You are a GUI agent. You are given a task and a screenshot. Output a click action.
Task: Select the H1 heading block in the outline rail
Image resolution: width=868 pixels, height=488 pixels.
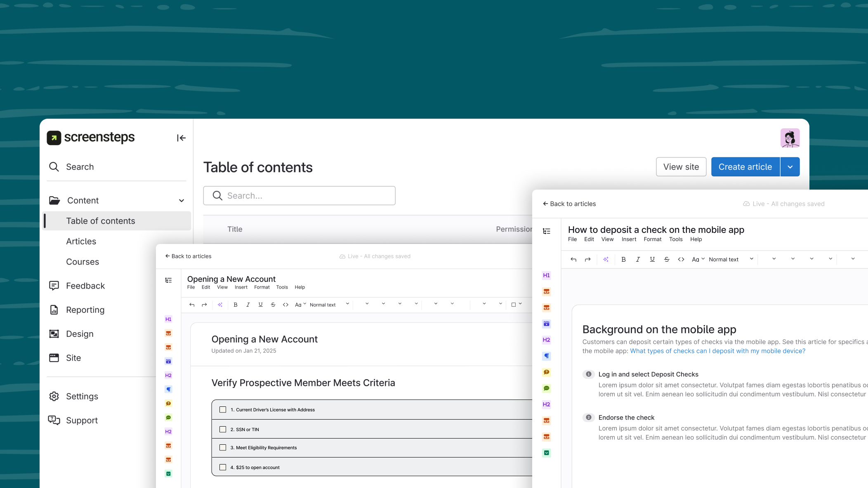(547, 275)
